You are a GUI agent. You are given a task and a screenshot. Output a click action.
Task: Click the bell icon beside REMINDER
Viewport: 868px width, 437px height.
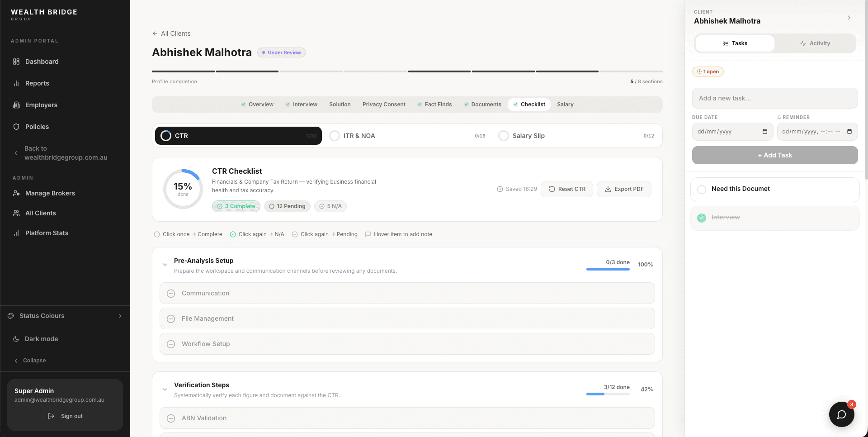[x=779, y=117]
